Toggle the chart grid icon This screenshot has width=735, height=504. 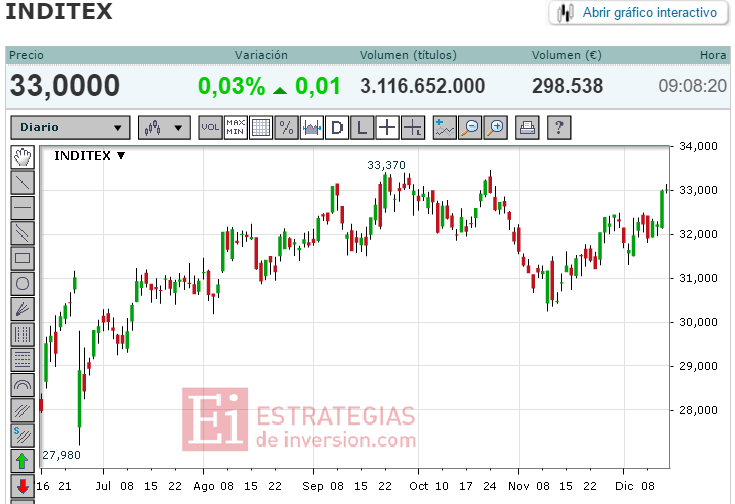coord(261,128)
